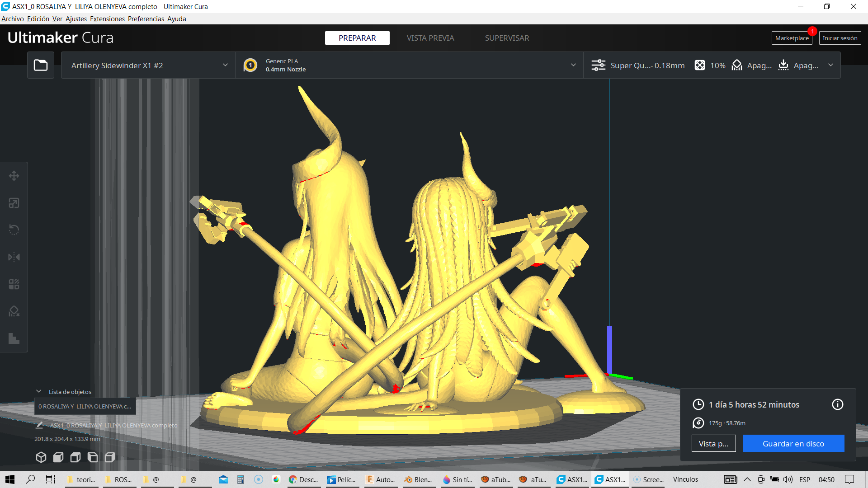The height and width of the screenshot is (488, 868).
Task: Select the Rotate tool
Action: point(14,230)
